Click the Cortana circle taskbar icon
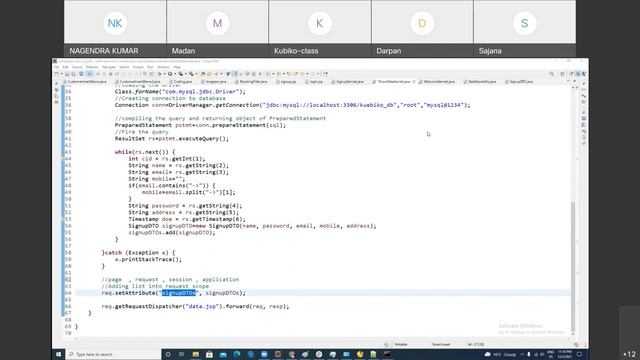This screenshot has width=640, height=360. [x=168, y=354]
